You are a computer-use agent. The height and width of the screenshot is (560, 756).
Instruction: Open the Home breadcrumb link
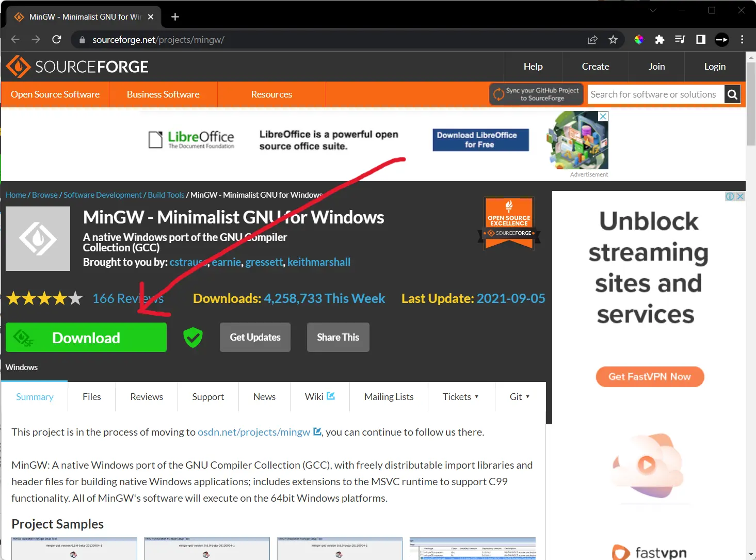[x=16, y=195]
